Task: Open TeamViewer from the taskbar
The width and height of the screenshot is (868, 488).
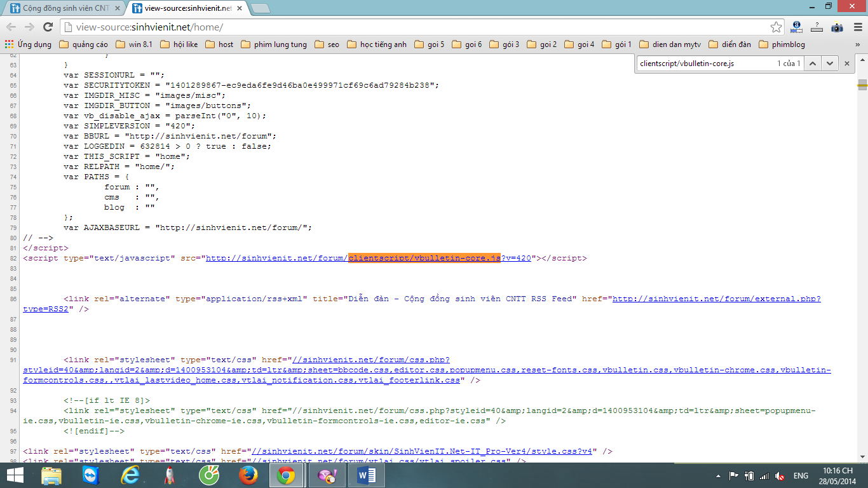Action: (x=91, y=475)
